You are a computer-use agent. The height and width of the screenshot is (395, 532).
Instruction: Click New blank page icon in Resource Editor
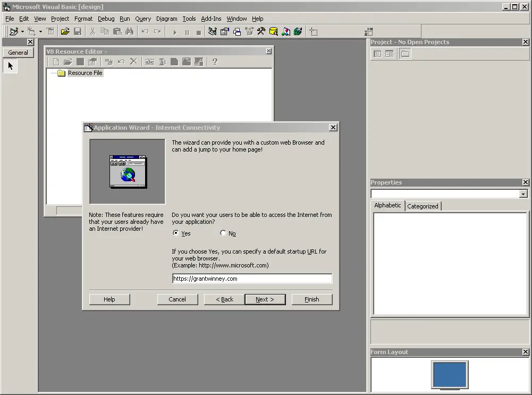point(56,62)
